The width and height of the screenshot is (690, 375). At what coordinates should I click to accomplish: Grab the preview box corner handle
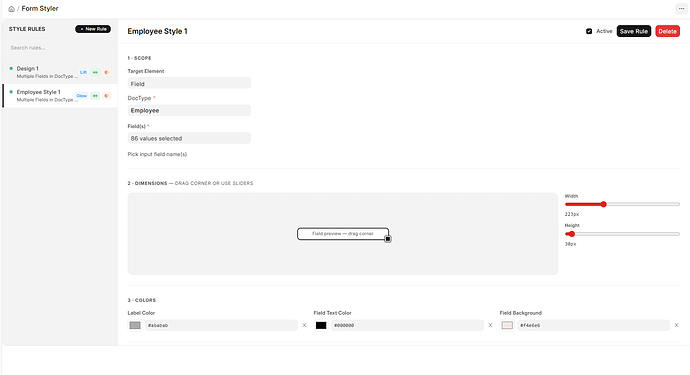[388, 239]
